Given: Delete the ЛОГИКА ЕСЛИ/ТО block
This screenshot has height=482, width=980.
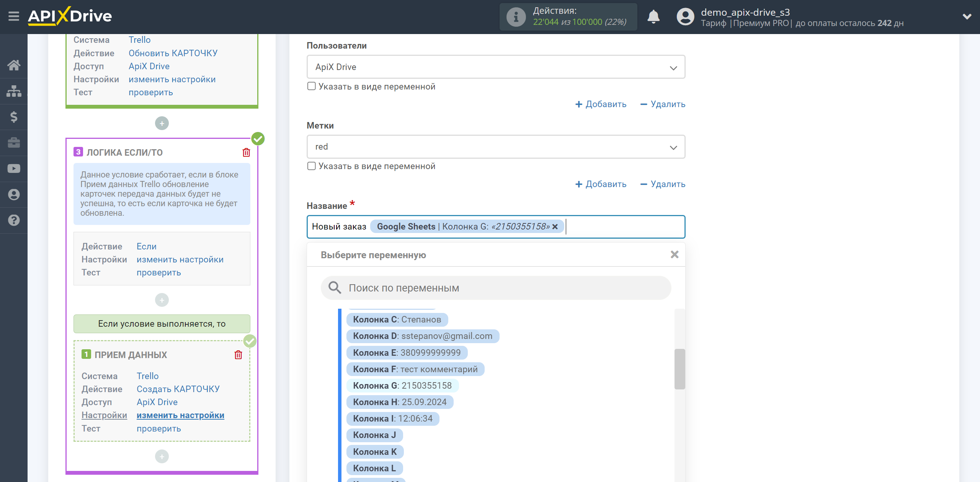Looking at the screenshot, I should tap(246, 153).
